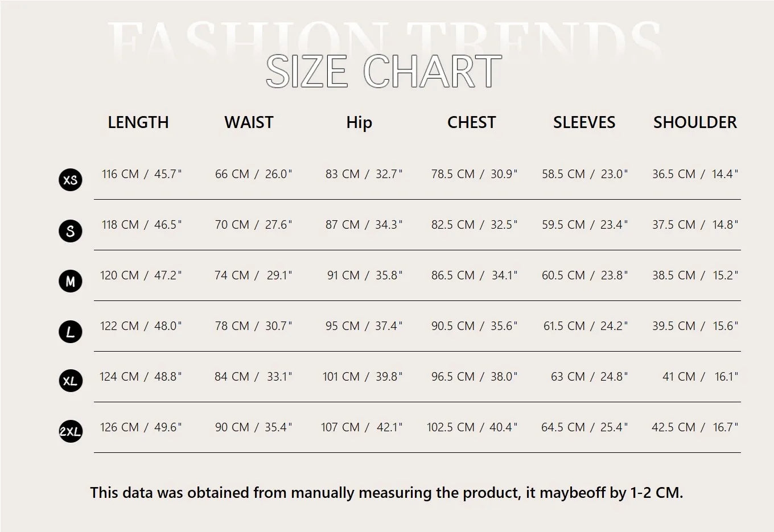This screenshot has height=532, width=774.
Task: Click the Hip column heading
Action: tap(359, 122)
